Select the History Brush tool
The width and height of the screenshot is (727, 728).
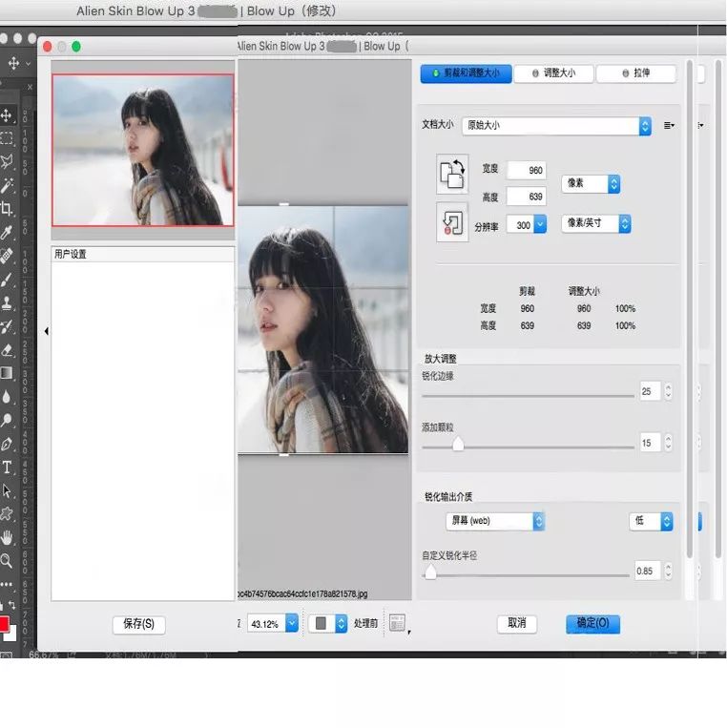(x=7, y=326)
